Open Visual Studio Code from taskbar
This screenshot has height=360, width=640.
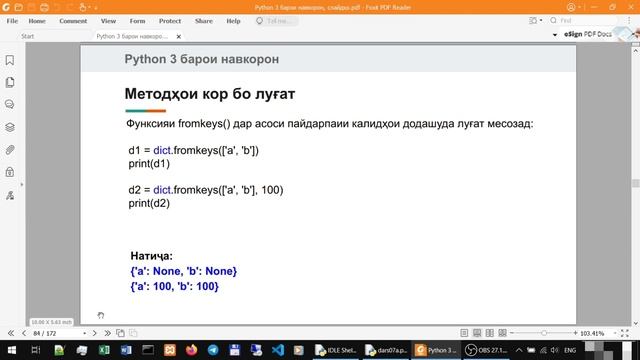click(278, 350)
